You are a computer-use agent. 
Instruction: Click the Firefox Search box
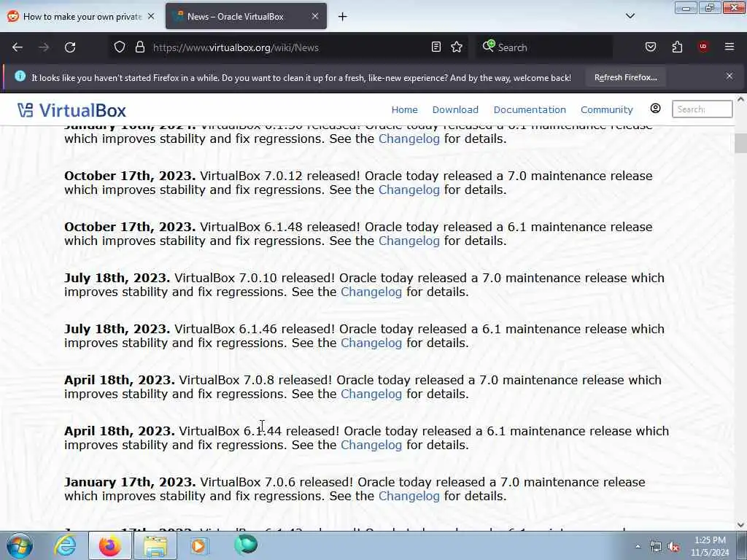click(544, 47)
